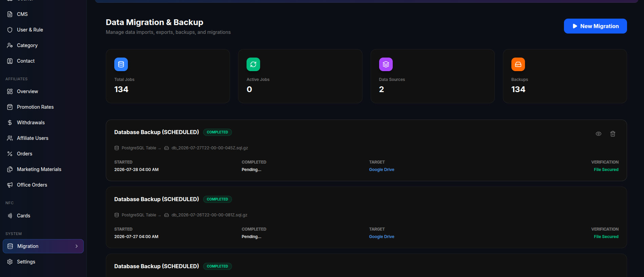Delete the 2026-07-28 backup with trash icon

pos(613,134)
